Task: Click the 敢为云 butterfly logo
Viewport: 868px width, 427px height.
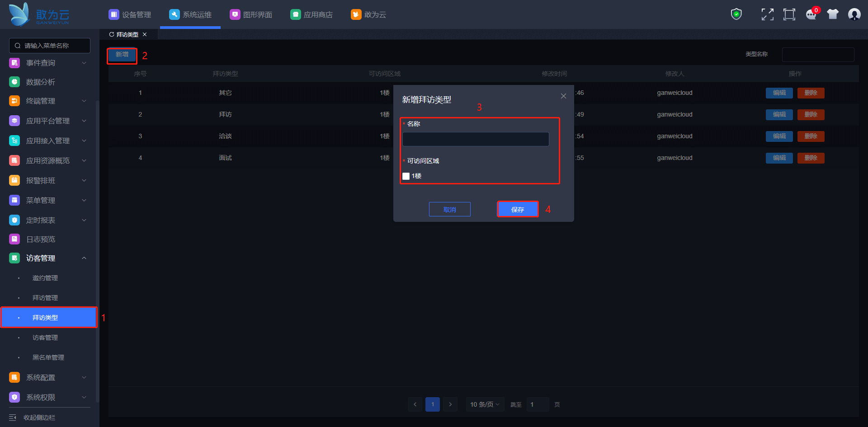Action: pyautogui.click(x=19, y=14)
